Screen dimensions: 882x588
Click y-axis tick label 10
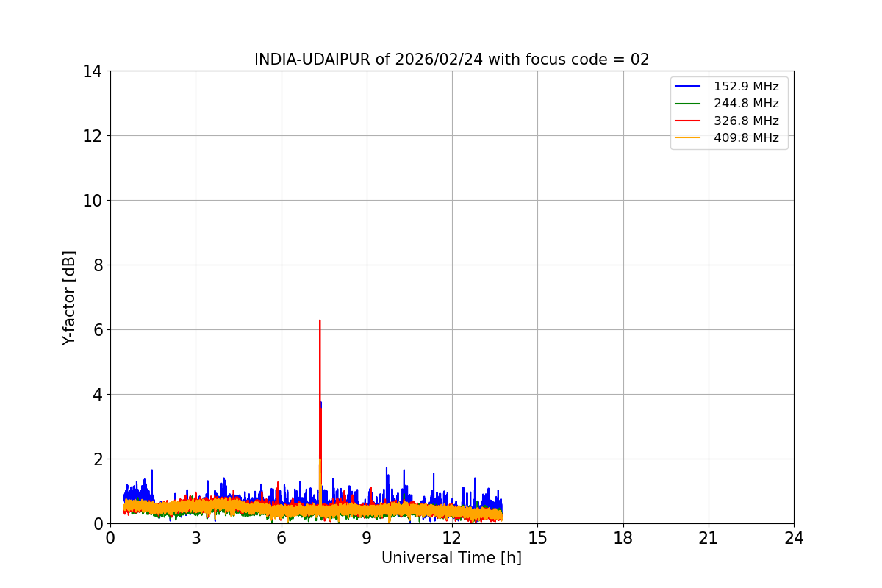tap(93, 201)
